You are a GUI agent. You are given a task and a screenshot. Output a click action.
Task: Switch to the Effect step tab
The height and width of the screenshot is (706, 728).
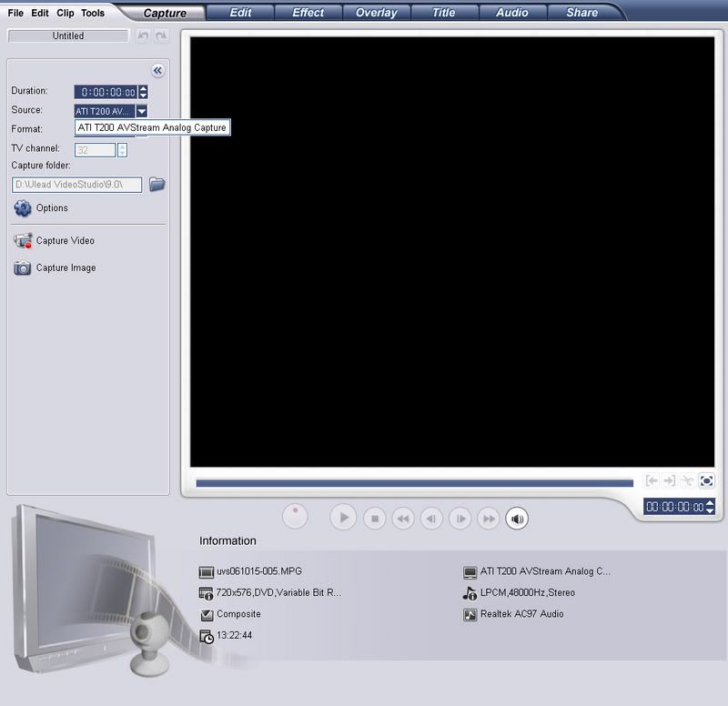pyautogui.click(x=308, y=13)
